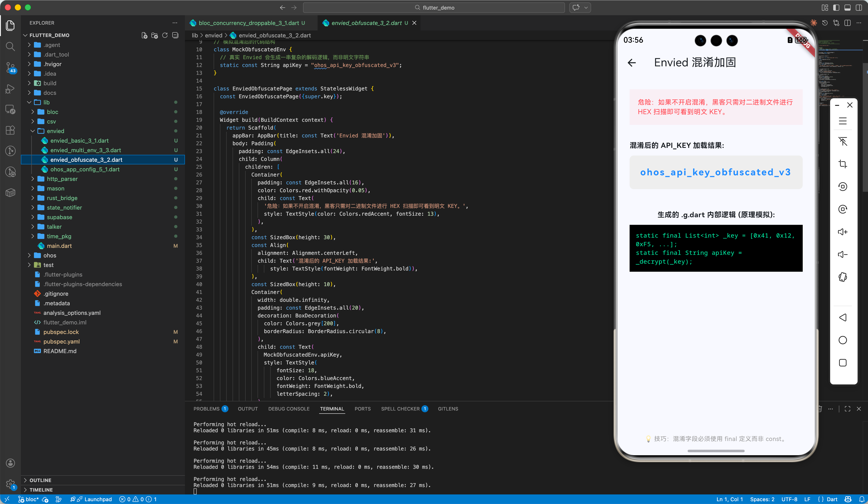Click emulator volume up icon

pos(843,232)
